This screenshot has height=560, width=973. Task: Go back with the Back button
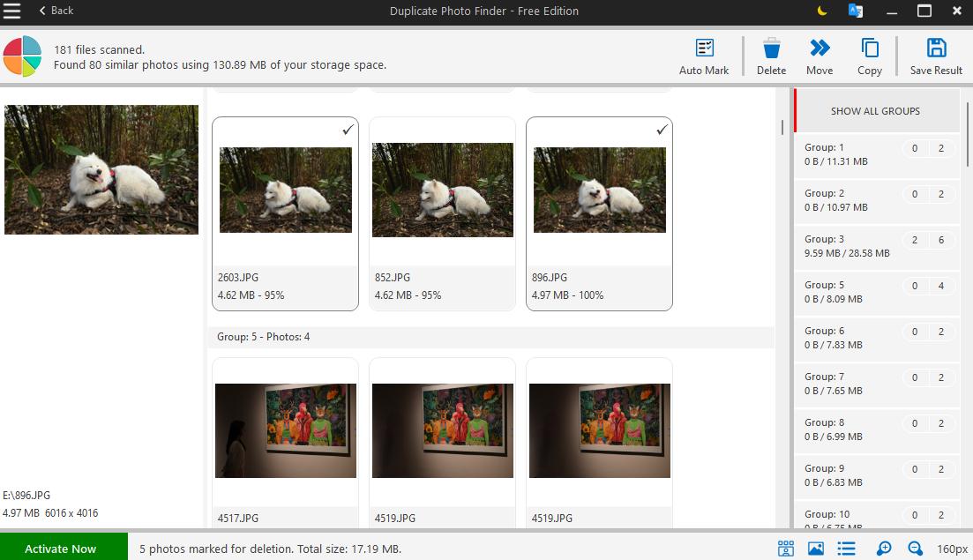point(56,11)
